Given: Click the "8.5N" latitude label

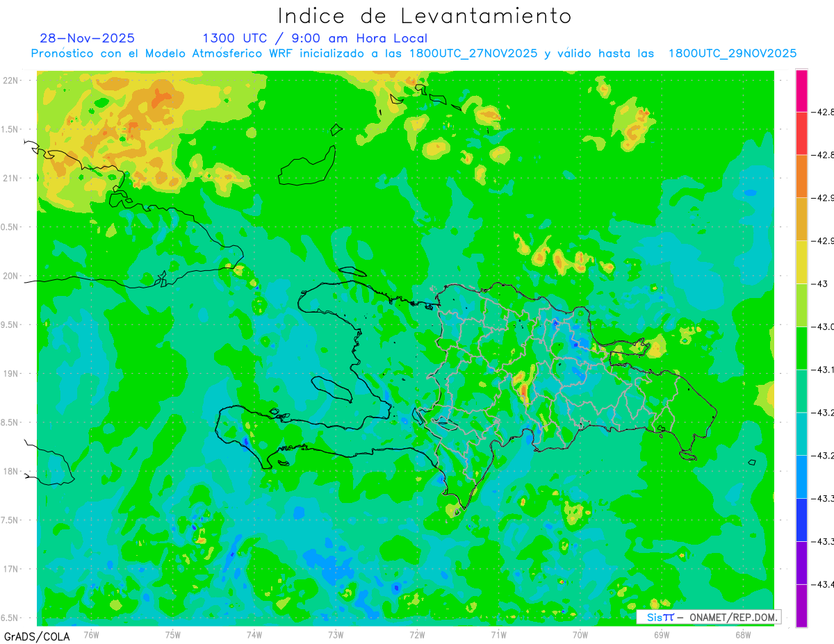Looking at the screenshot, I should pos(10,422).
